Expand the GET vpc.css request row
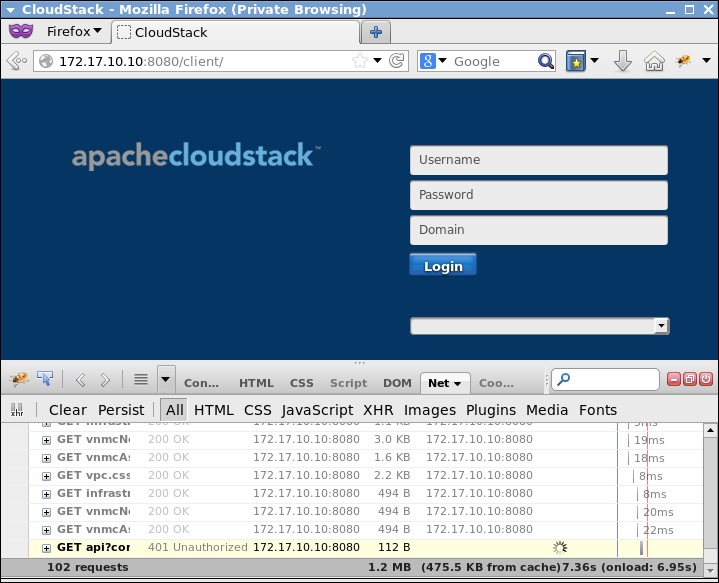Screen dimensions: 719x583 click(x=46, y=476)
